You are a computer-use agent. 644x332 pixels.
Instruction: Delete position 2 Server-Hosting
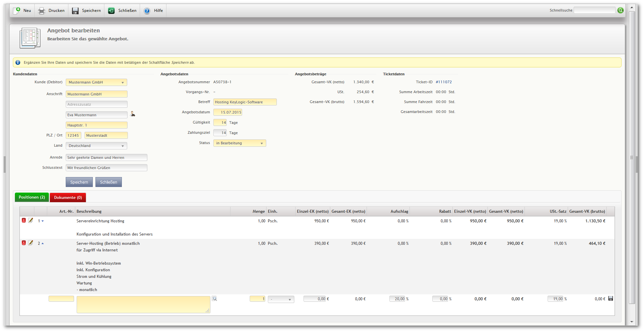pyautogui.click(x=24, y=243)
